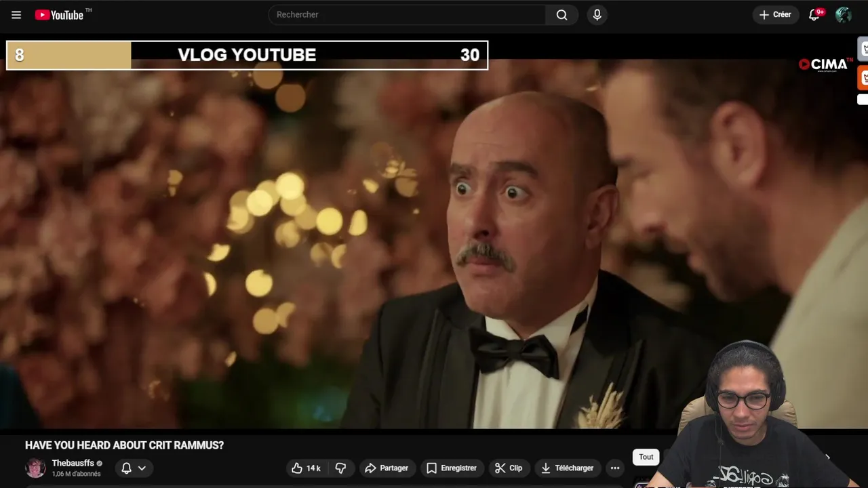868x488 pixels.
Task: Open the Thebausffs channel name link
Action: coord(73,464)
